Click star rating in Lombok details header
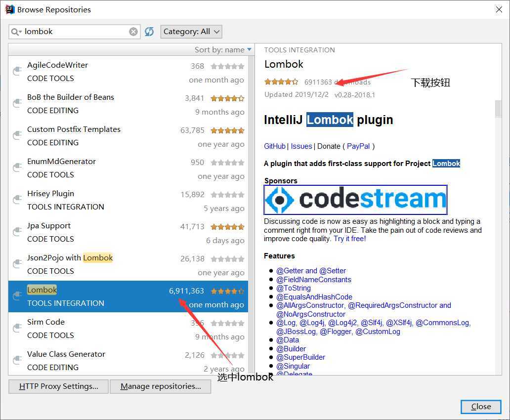Image resolution: width=510 pixels, height=420 pixels. [281, 82]
